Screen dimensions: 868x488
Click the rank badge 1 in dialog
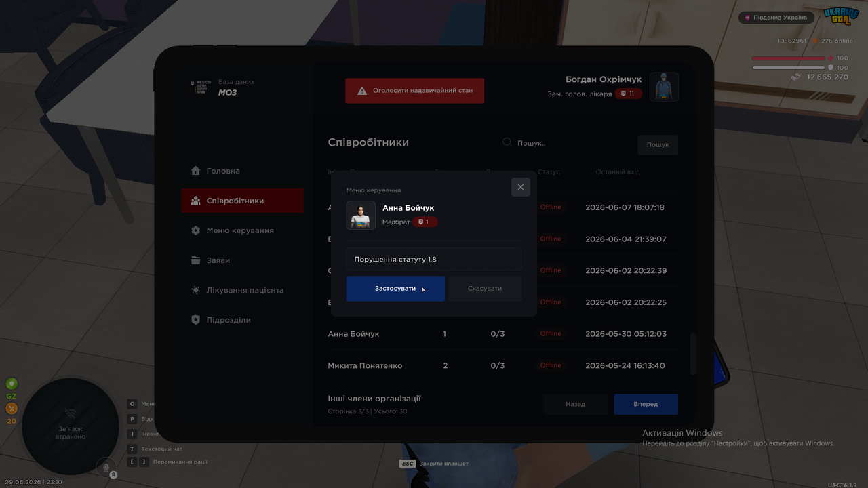point(425,222)
